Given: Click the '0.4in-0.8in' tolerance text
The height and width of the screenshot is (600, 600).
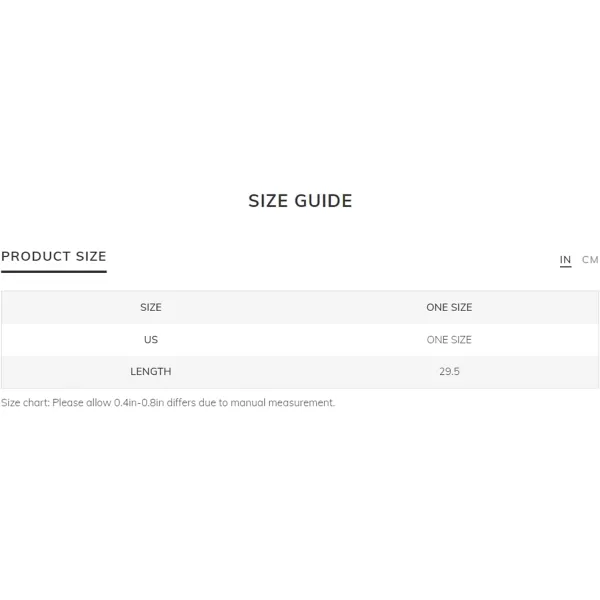Looking at the screenshot, I should pyautogui.click(x=139, y=403).
